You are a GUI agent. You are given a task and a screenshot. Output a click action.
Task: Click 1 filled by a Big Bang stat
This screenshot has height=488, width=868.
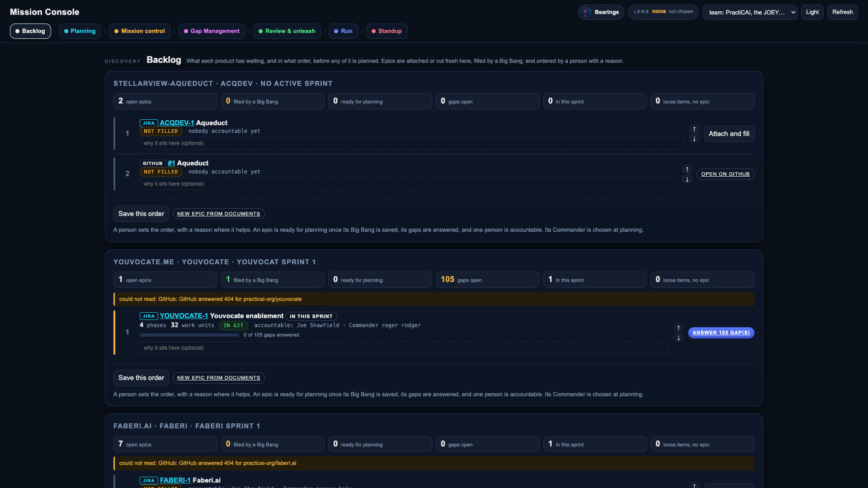coord(273,280)
